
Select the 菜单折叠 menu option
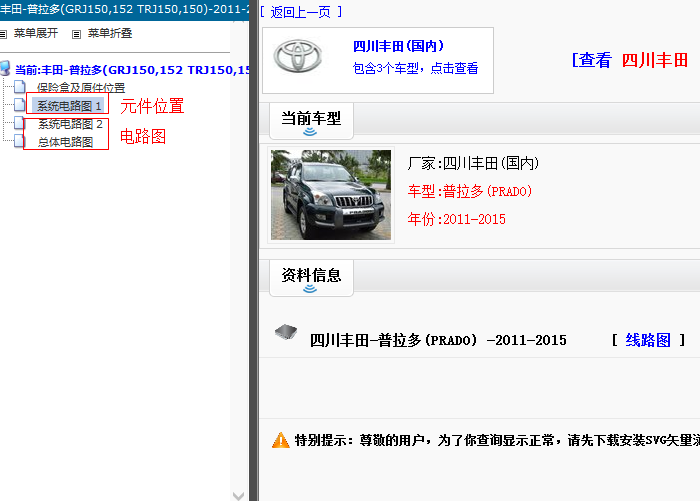click(110, 33)
